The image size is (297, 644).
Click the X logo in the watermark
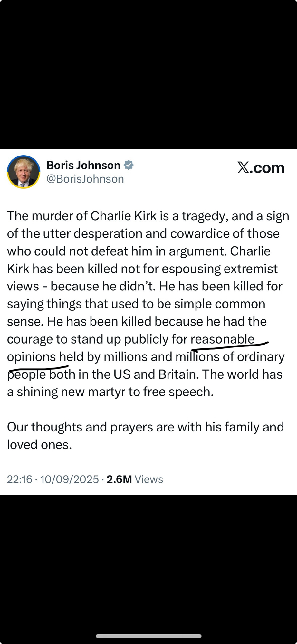pos(243,167)
